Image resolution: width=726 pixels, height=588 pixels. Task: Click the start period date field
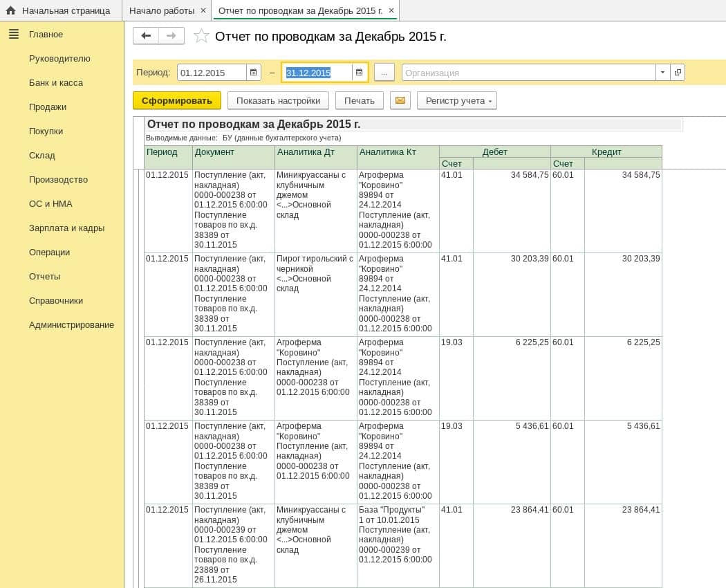click(212, 72)
